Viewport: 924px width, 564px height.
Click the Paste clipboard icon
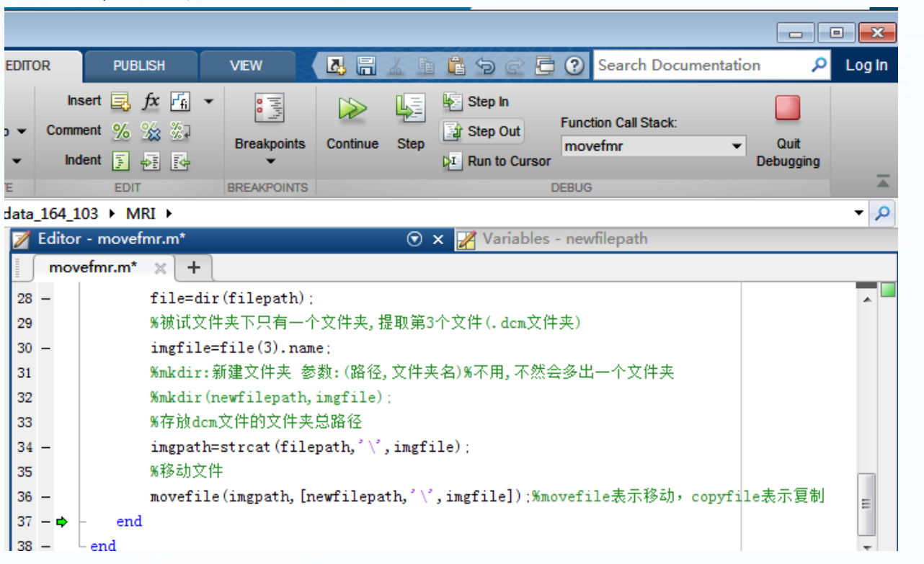(456, 66)
